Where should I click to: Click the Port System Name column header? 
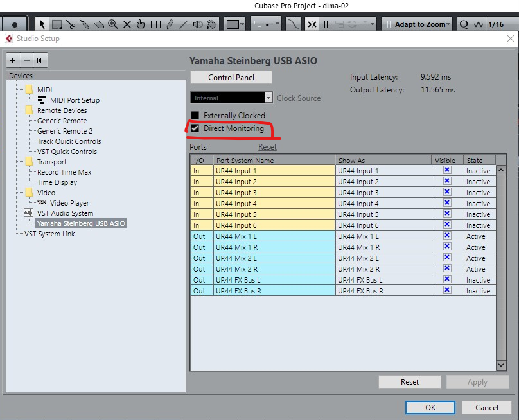[x=274, y=160]
